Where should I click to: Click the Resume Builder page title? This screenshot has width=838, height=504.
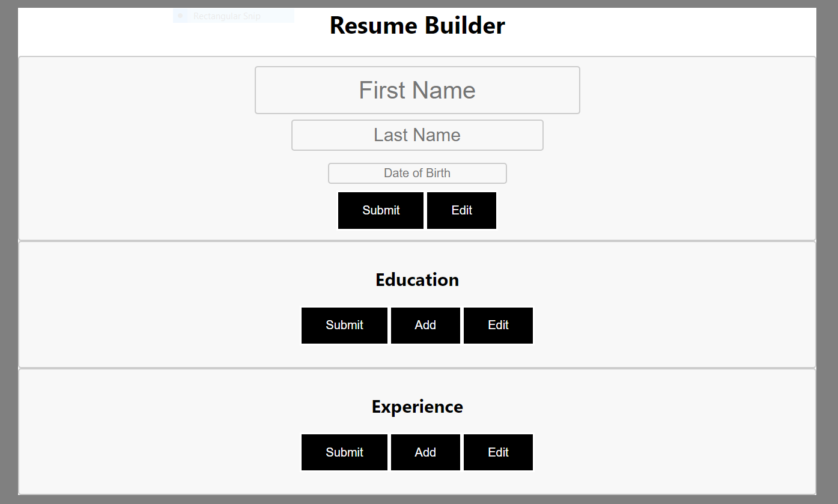coord(417,25)
